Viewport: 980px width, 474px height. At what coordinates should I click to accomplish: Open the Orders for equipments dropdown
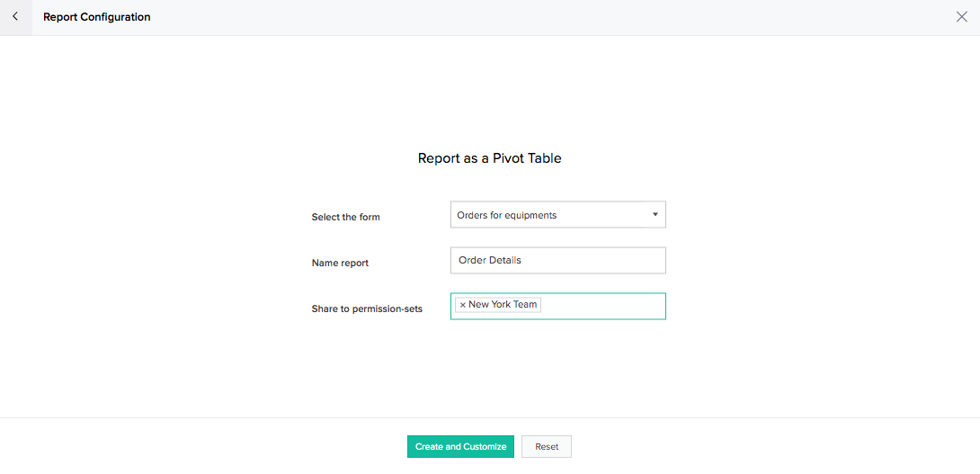(x=558, y=214)
